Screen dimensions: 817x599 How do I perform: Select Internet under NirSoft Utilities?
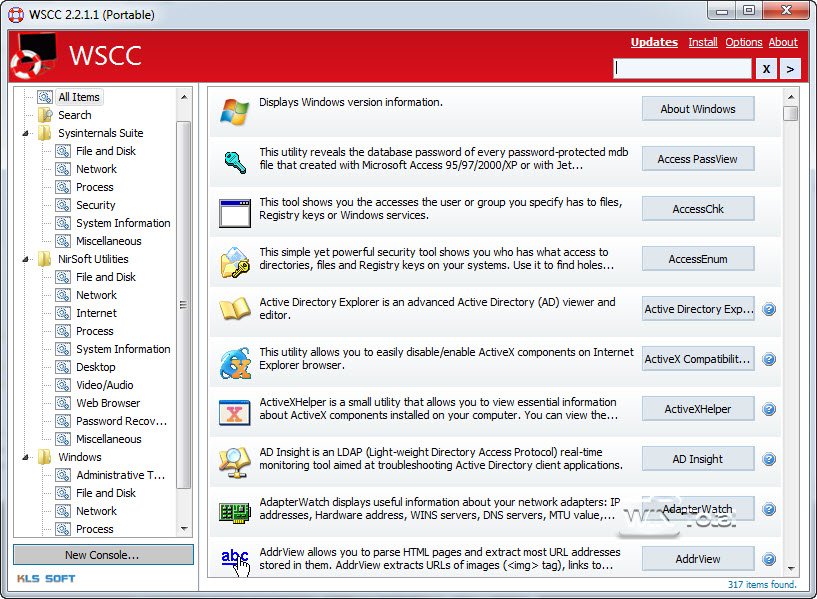pos(96,313)
